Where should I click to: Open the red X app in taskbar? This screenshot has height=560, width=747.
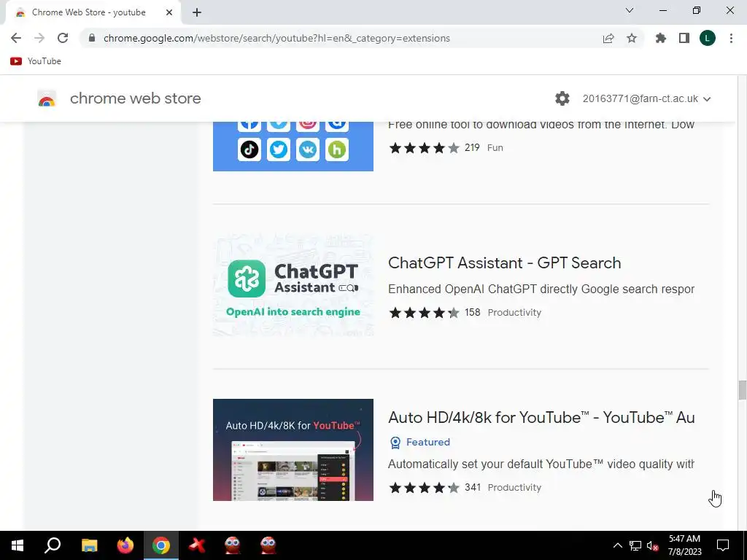pos(197,545)
